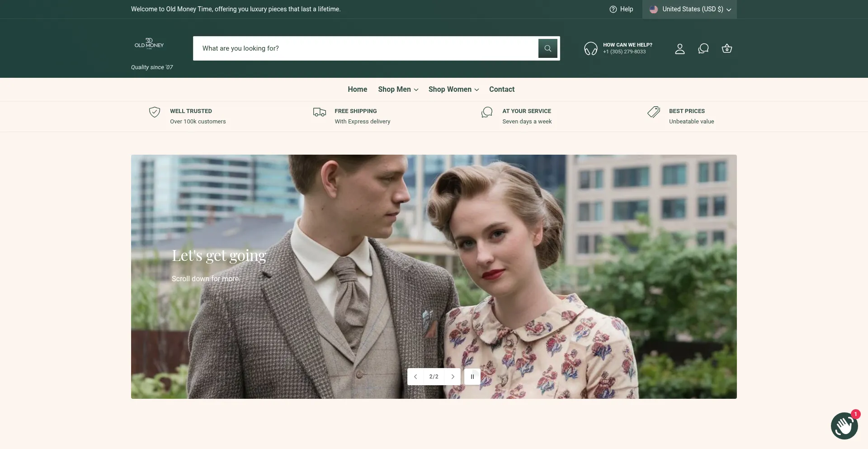Expand the Shop Women menu
Screen dimensions: 868x449
tap(453, 89)
